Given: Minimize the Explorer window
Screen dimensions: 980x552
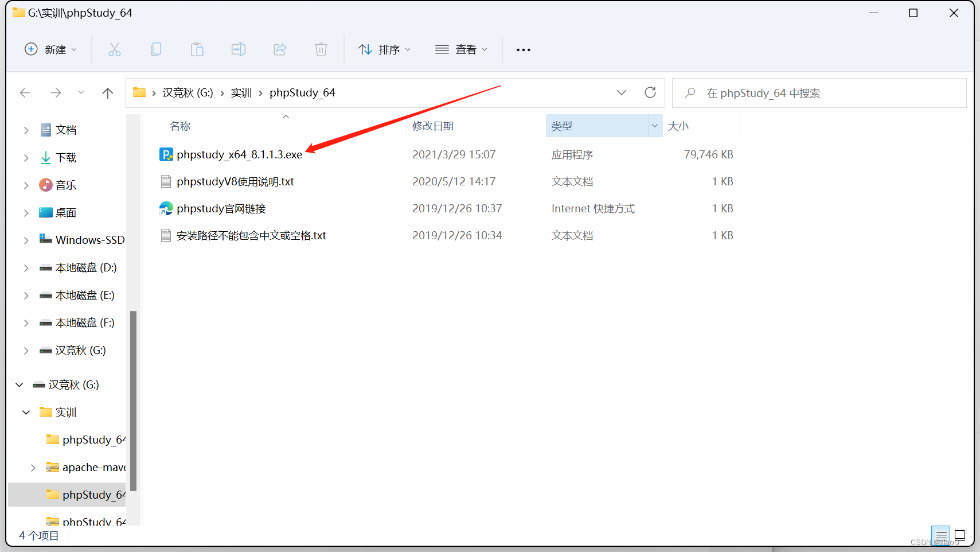Looking at the screenshot, I should 874,13.
